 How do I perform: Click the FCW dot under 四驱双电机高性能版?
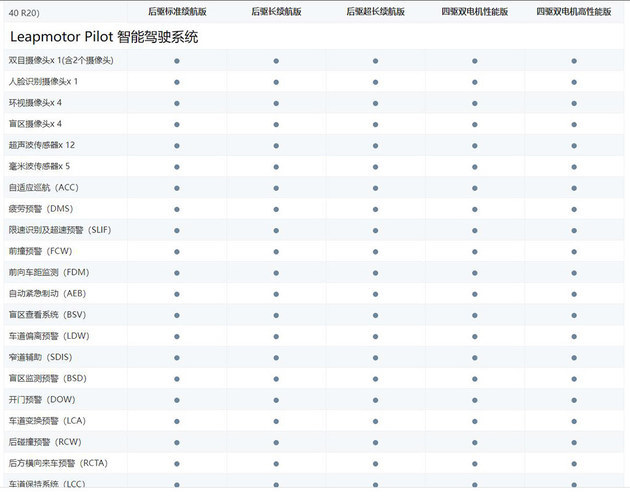[574, 252]
